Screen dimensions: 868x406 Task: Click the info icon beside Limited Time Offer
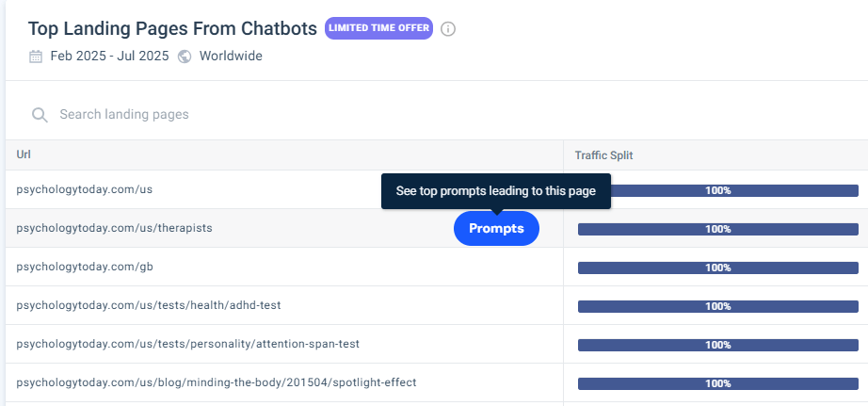click(x=448, y=29)
